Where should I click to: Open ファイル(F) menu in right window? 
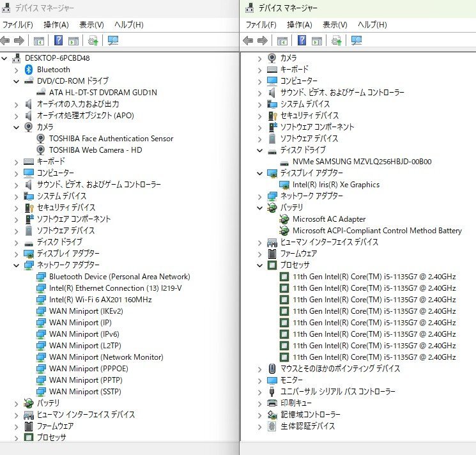point(261,24)
